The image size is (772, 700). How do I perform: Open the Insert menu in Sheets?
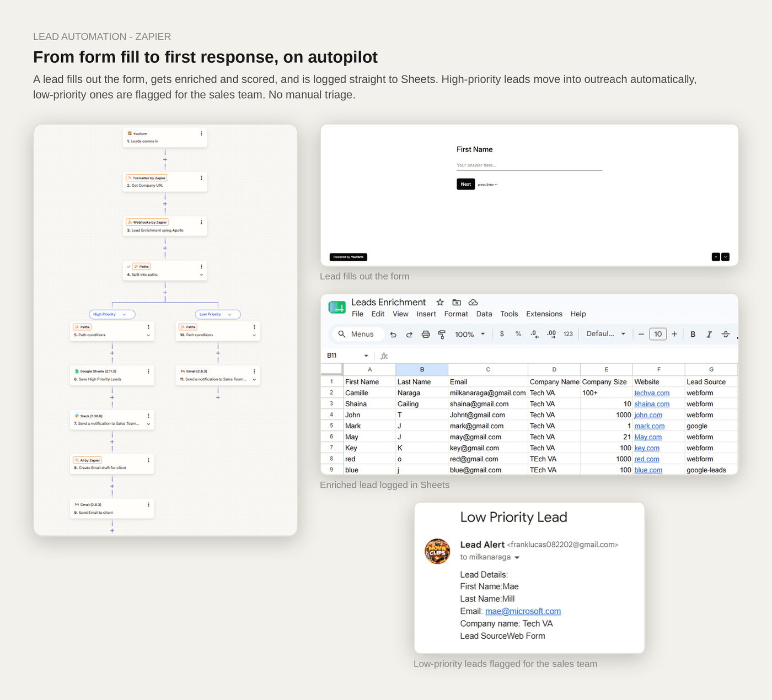click(426, 314)
